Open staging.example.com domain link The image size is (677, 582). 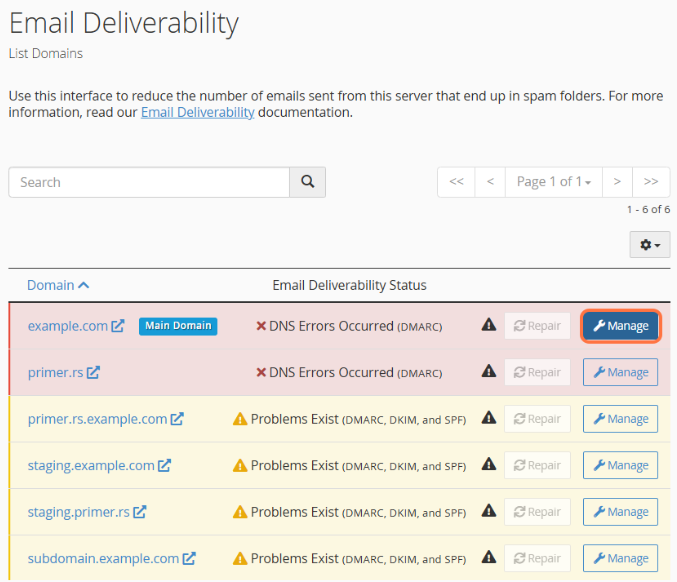(x=91, y=466)
